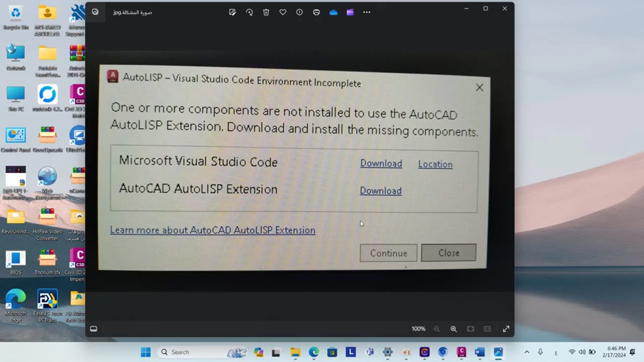The width and height of the screenshot is (644, 362).
Task: Open Settings gear from the taskbar
Action: coord(387,352)
